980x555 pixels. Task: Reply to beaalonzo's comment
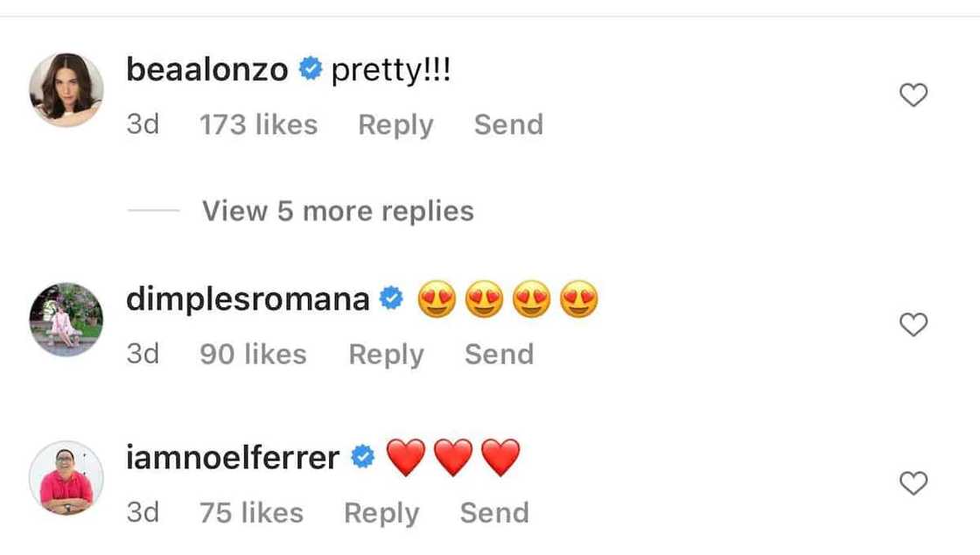[395, 125]
